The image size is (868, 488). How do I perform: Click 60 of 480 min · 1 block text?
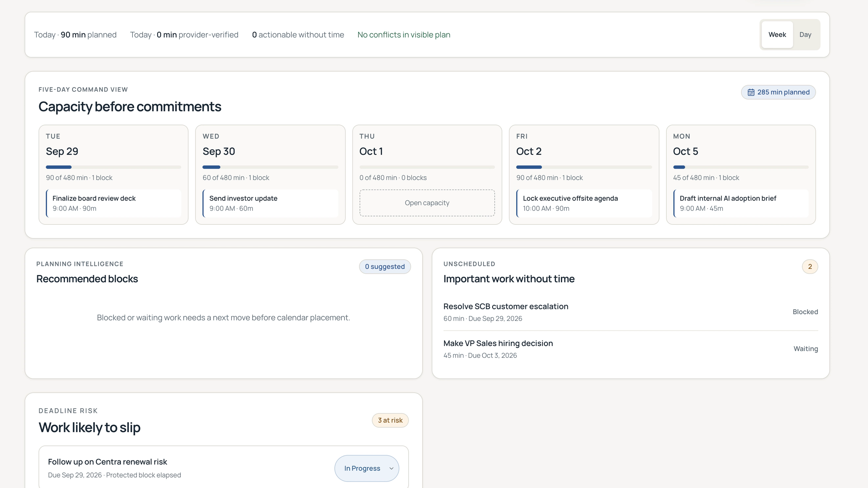click(236, 178)
